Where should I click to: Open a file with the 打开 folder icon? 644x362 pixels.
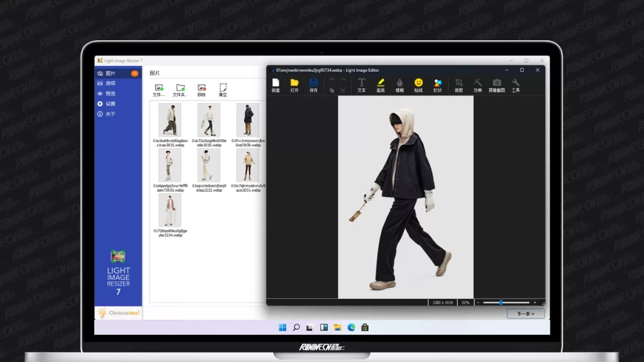click(294, 85)
